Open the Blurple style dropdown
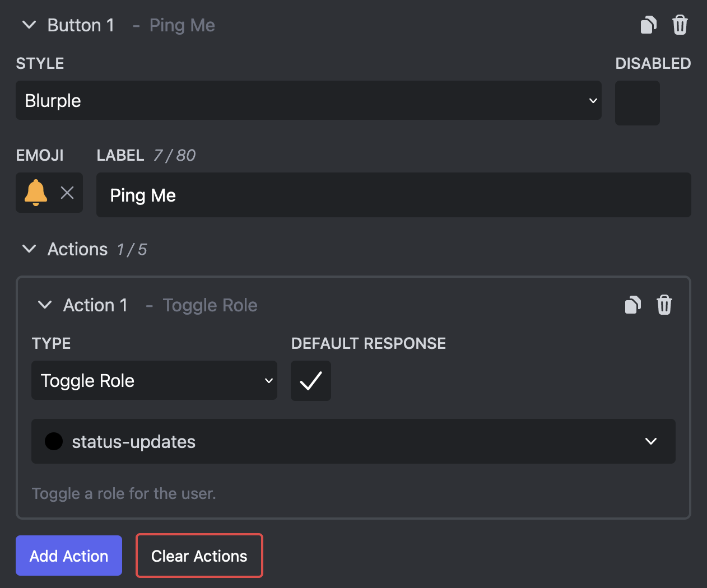707x588 pixels. (309, 101)
